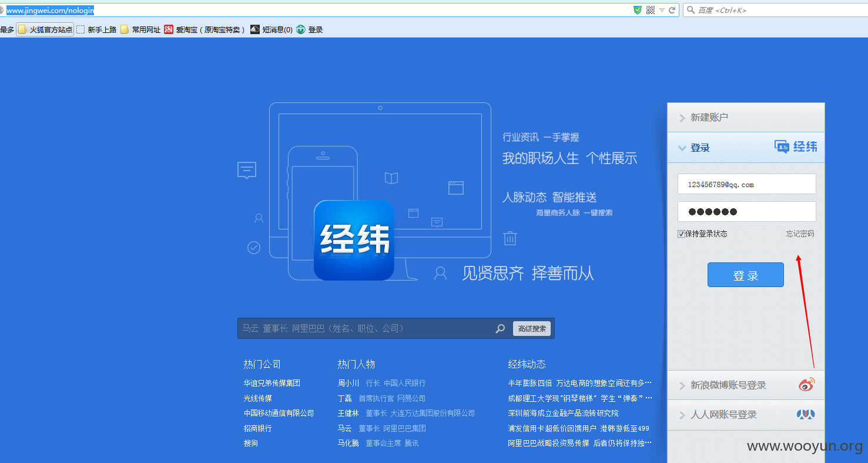Open the address bar history dropdown arrow
This screenshot has width=868, height=463.
[x=662, y=11]
